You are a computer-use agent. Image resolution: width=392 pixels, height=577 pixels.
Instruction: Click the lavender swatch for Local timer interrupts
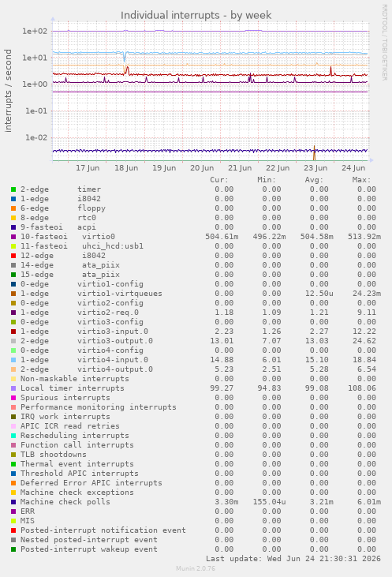point(13,388)
